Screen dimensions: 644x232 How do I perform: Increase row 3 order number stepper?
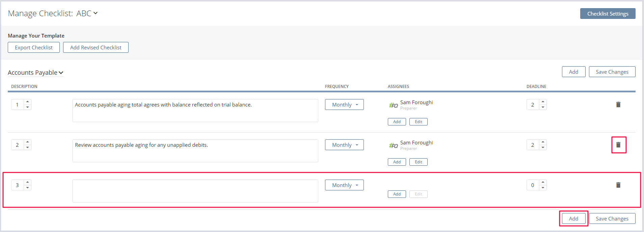[28, 183]
